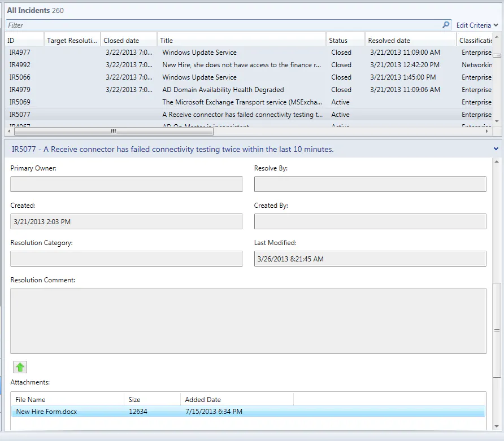Select incident row IR5066
The width and height of the screenshot is (504, 441).
[249, 77]
